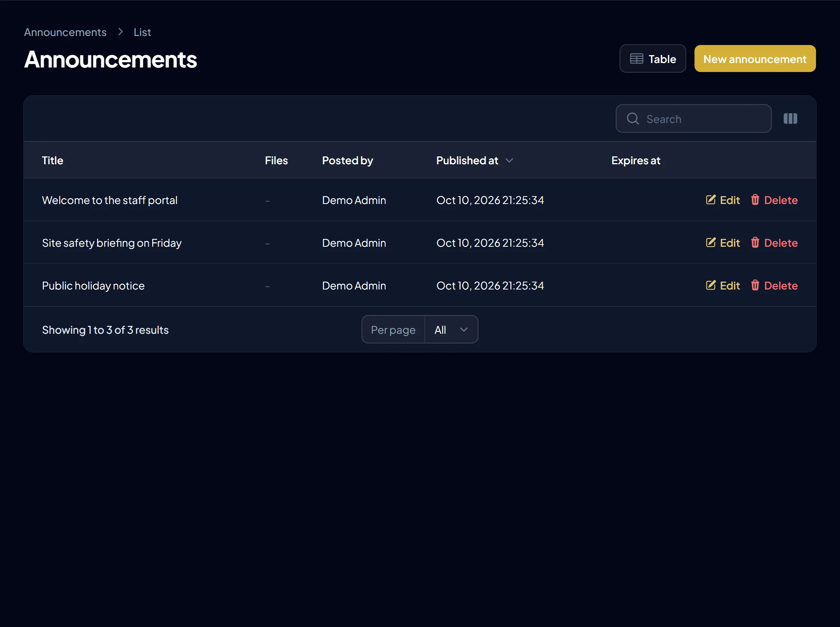
Task: Click publish date of Public holiday row
Action: [490, 285]
